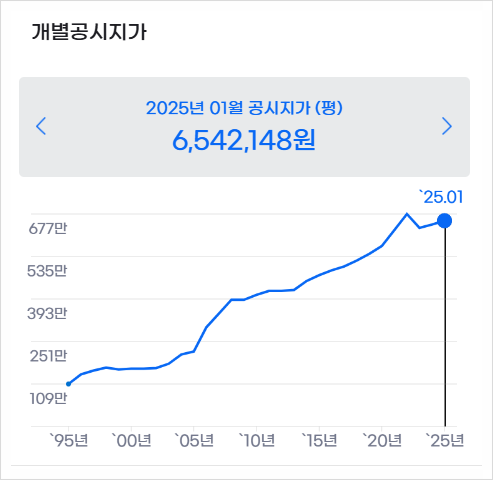
Task: Click the 1995 starting data point
Action: (x=68, y=384)
